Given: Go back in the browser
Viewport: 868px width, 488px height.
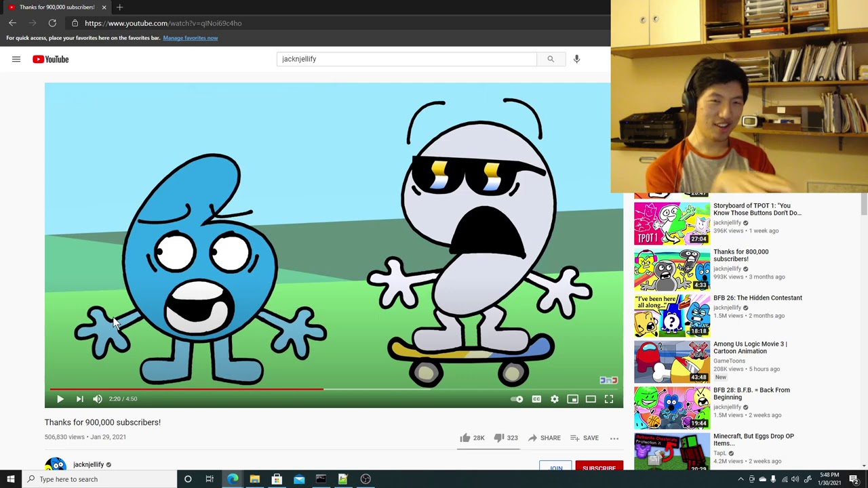Looking at the screenshot, I should [12, 23].
